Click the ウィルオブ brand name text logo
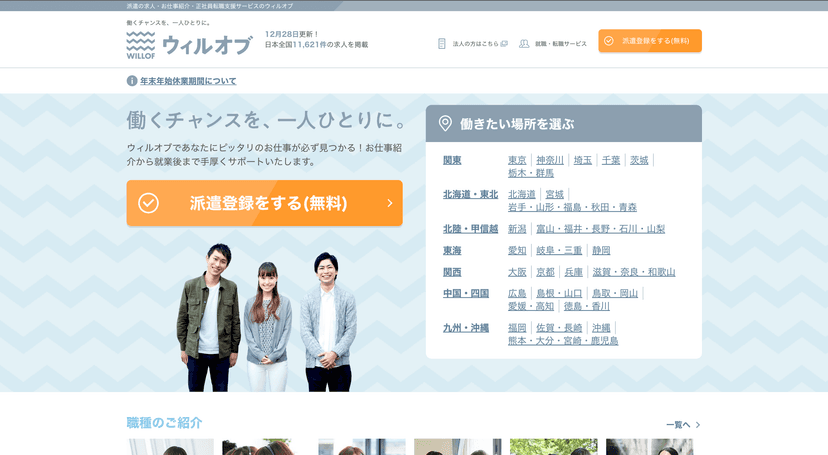Viewport: 828px width, 455px height. coord(207,45)
